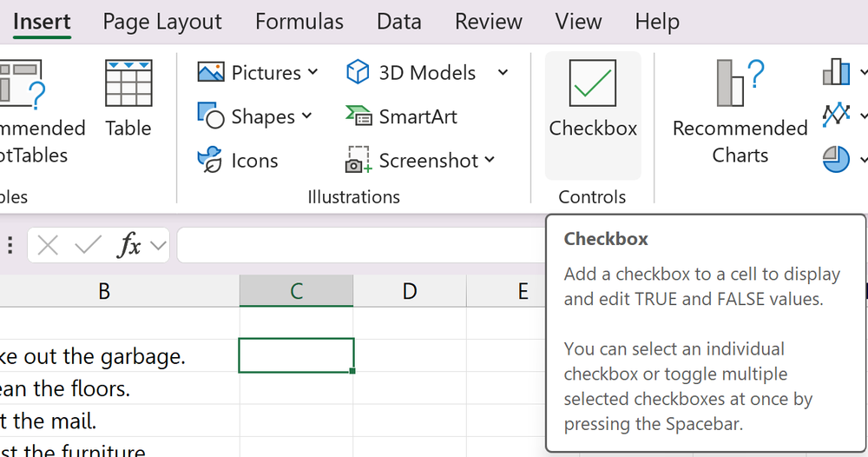
Task: Expand the insert function dropdown arrow
Action: point(158,246)
